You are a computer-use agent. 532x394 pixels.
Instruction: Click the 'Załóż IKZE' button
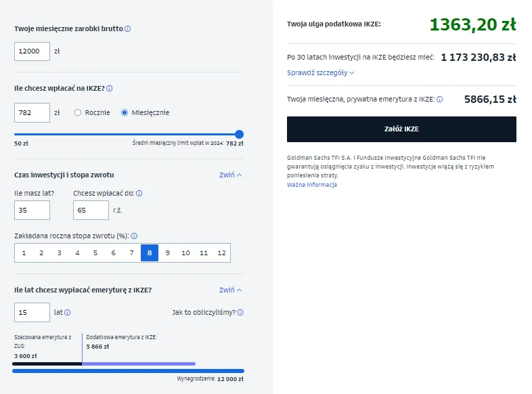(401, 129)
